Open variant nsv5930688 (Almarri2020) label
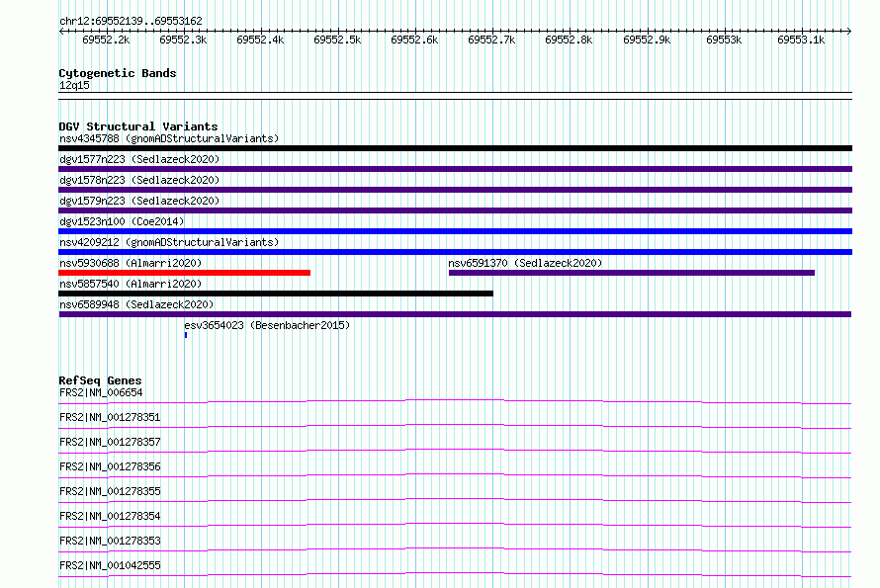Viewport: 880px width, 588px height. [131, 263]
